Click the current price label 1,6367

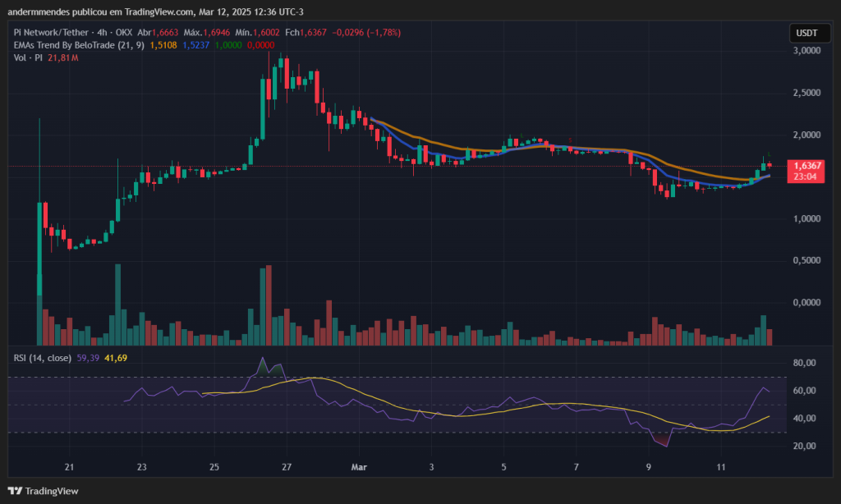(806, 166)
